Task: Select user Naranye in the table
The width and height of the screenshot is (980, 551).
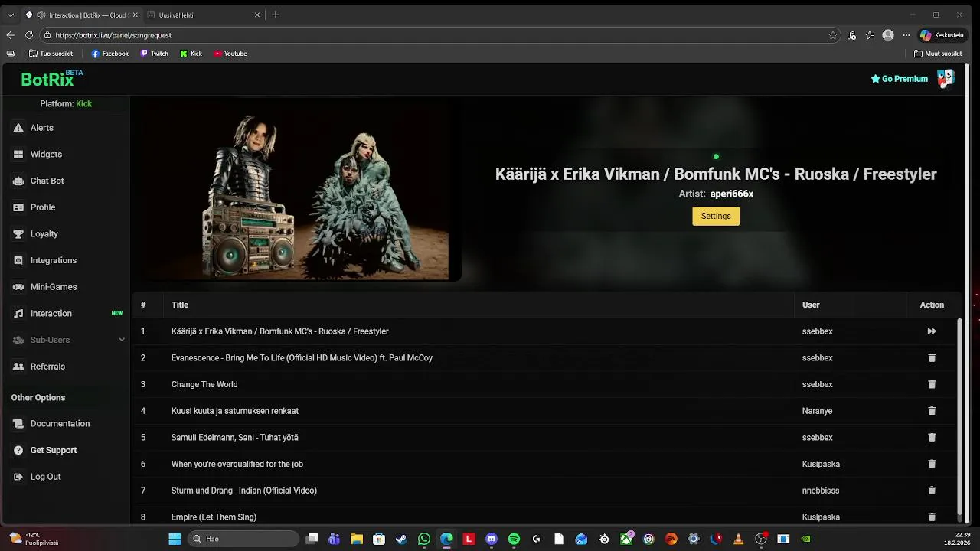Action: pos(817,411)
